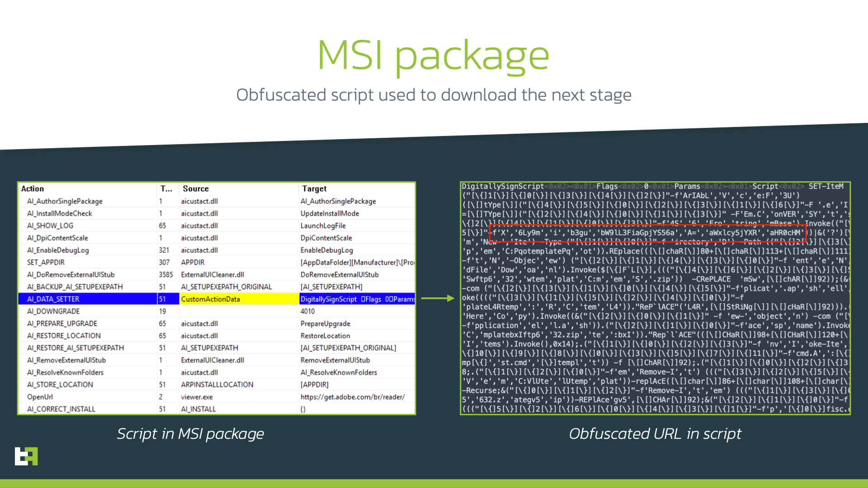Click the CustomActionData source cell
This screenshot has width=868, height=488.
(x=239, y=299)
